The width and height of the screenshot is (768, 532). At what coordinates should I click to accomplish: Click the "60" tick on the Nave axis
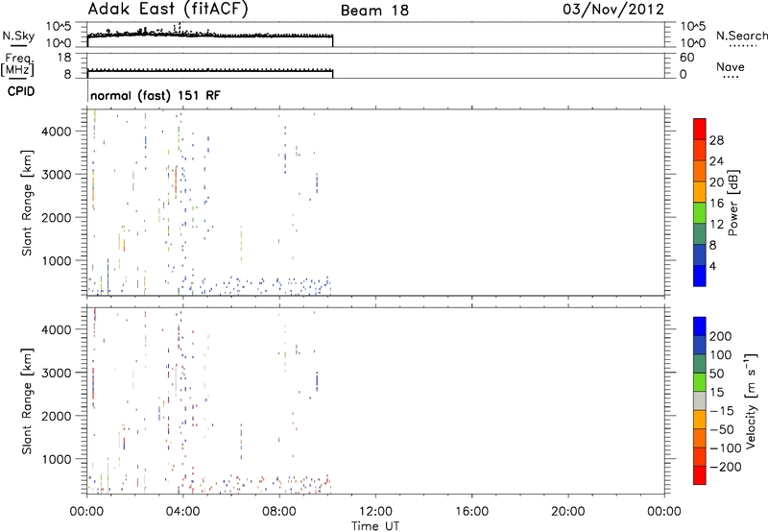(x=687, y=58)
